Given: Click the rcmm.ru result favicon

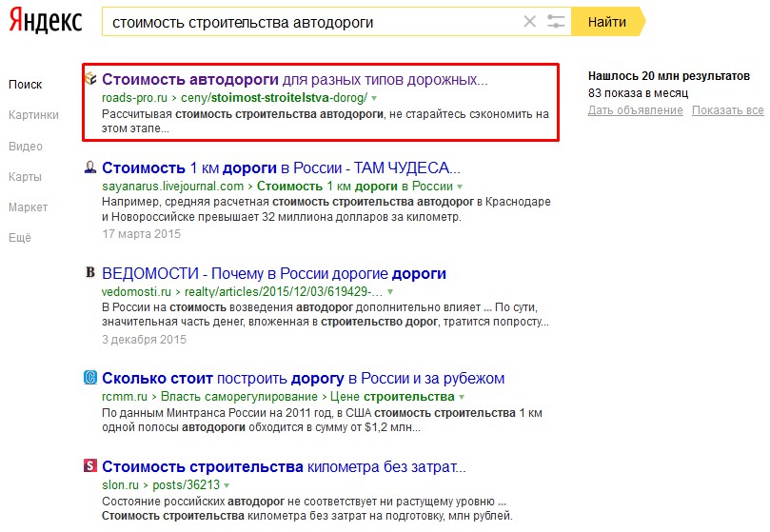Looking at the screenshot, I should point(90,378).
